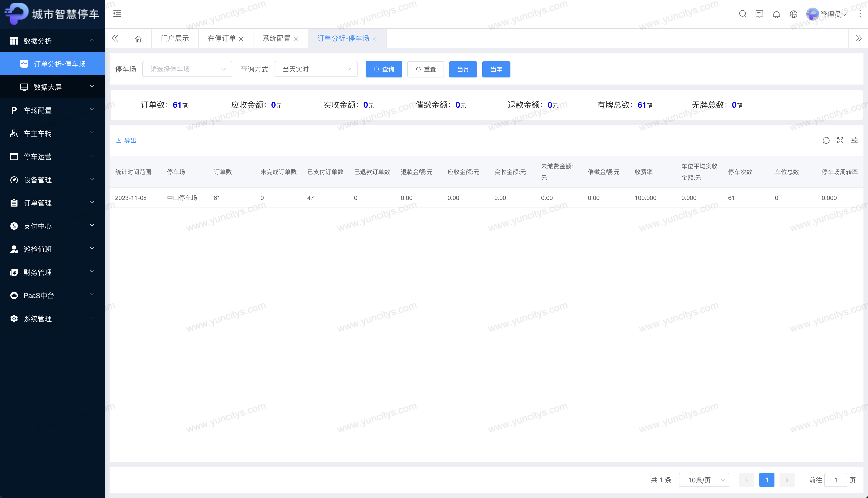Toggle fullscreen for the table
Viewport: 868px width, 498px height.
pos(840,141)
